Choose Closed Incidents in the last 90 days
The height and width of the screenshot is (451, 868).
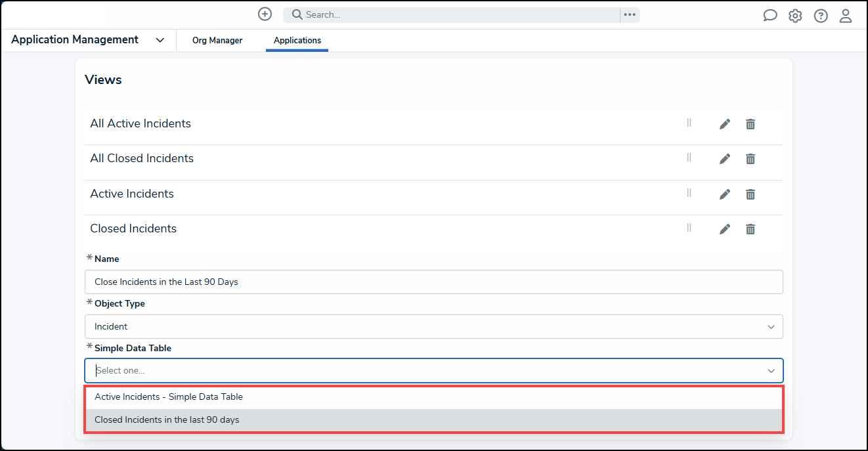[433, 420]
